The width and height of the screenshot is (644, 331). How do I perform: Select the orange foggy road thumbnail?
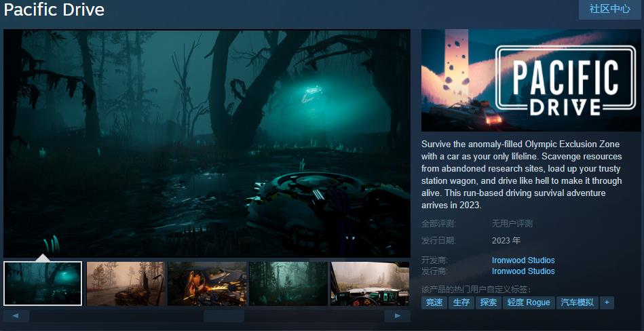click(126, 284)
